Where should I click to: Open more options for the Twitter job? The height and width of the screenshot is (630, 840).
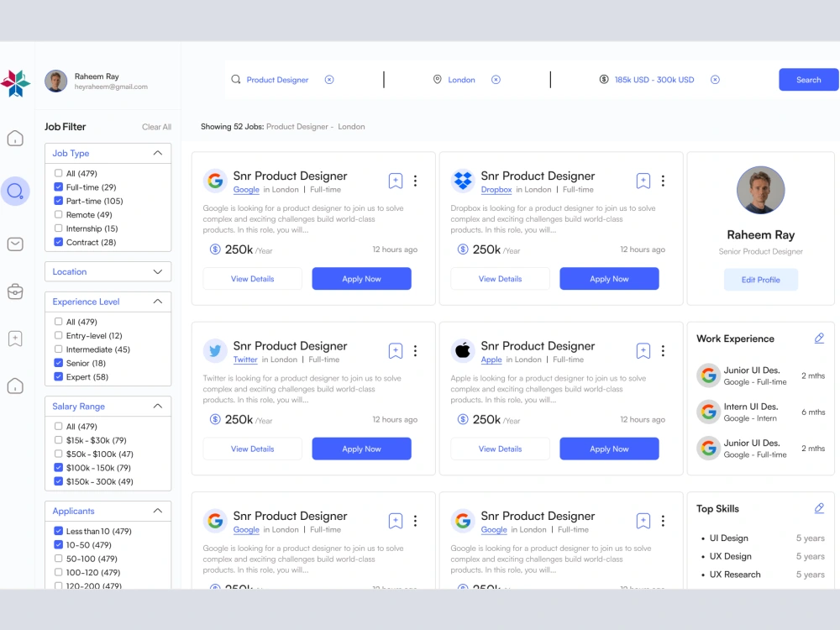pyautogui.click(x=415, y=351)
